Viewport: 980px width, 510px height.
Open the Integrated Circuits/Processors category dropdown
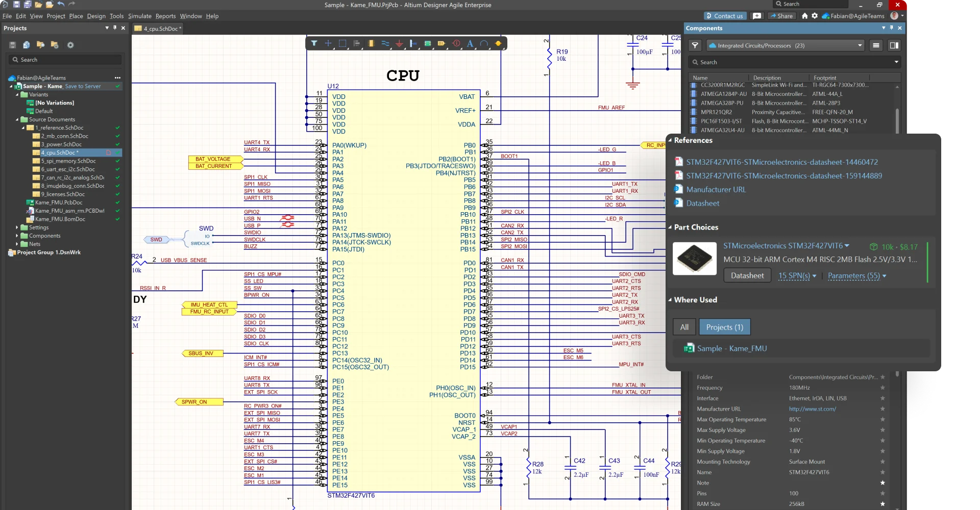pos(786,45)
